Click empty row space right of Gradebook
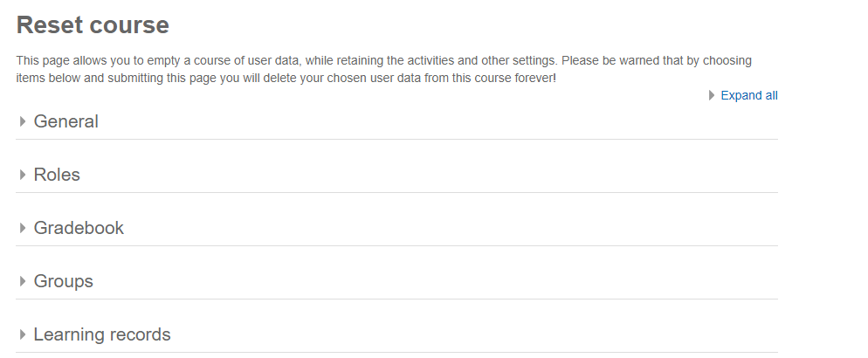 click(437, 229)
